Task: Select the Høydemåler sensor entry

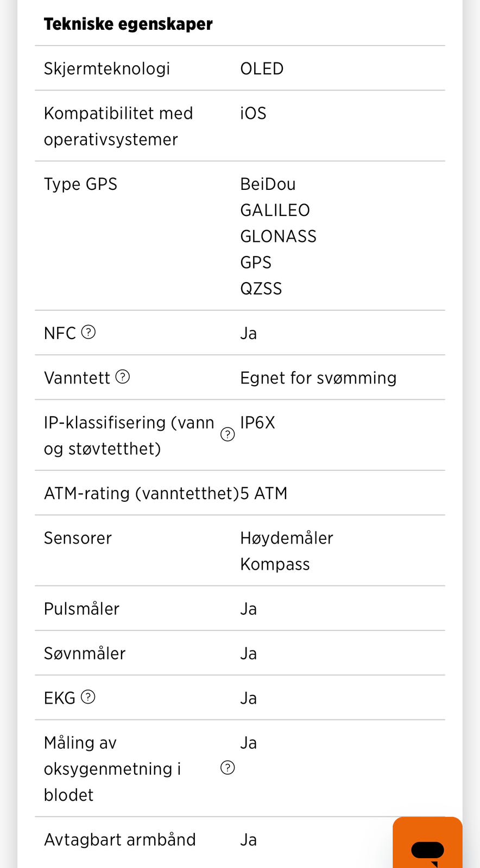Action: click(287, 538)
